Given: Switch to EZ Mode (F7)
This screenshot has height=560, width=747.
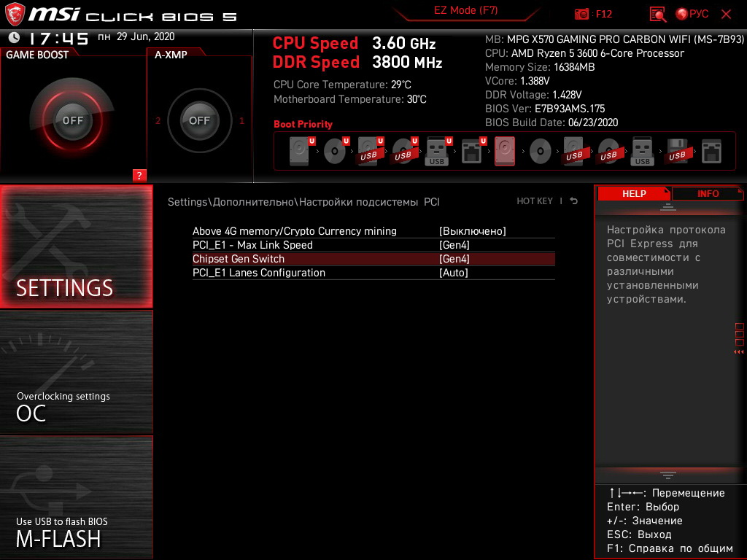Looking at the screenshot, I should 465,10.
